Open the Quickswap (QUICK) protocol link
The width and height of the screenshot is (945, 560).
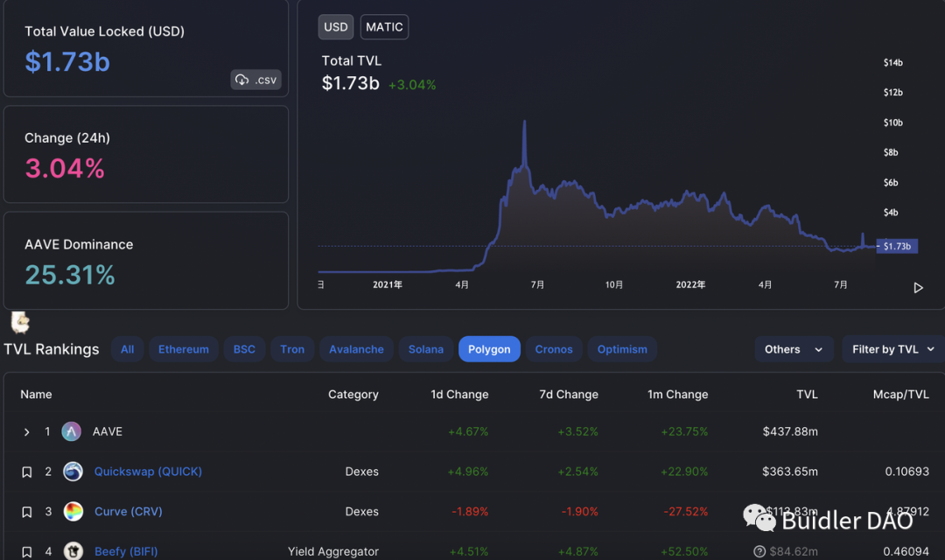click(x=148, y=472)
